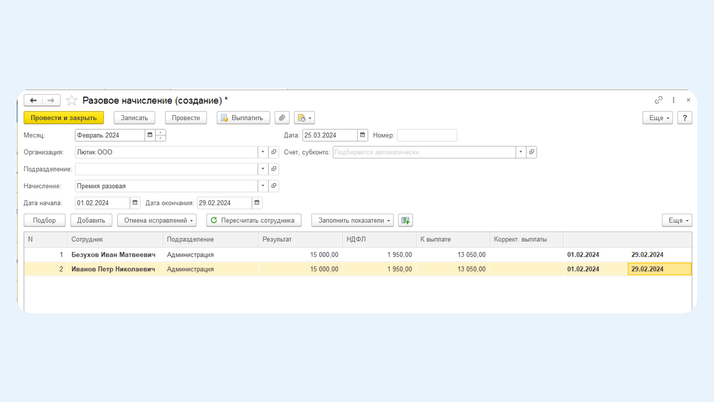Click the paperclip attached files icon

point(282,118)
